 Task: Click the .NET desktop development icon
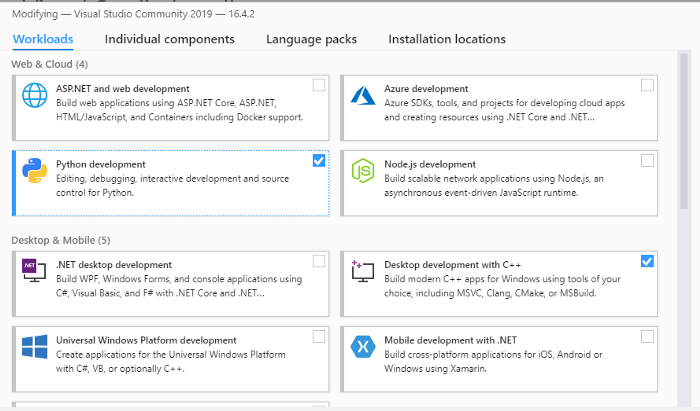(x=35, y=271)
